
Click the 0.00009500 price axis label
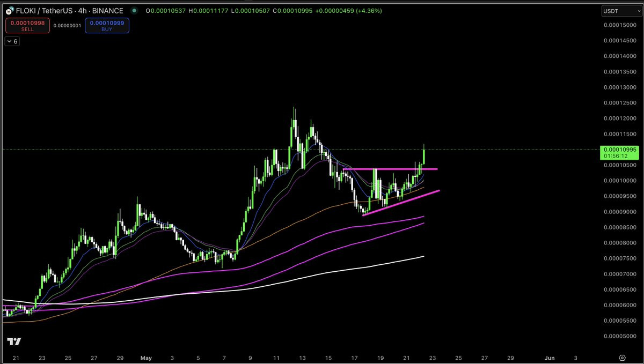(620, 196)
